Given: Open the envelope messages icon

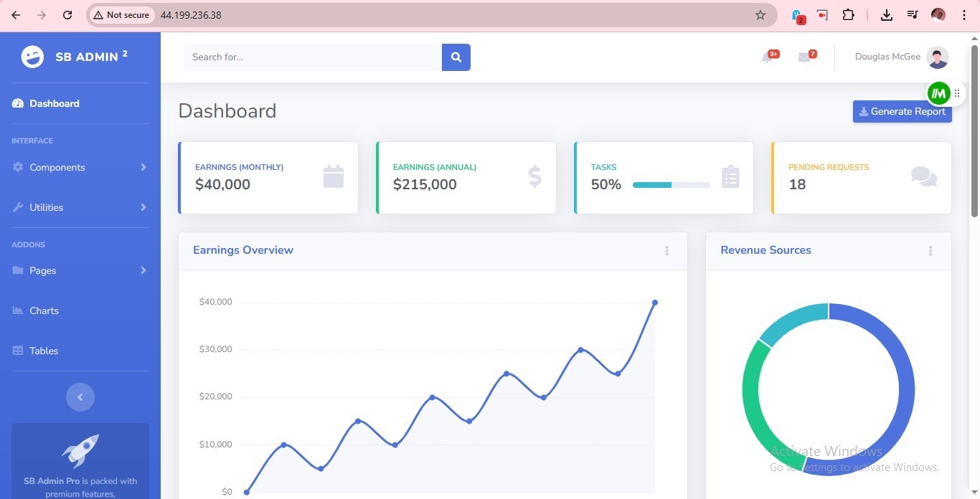Looking at the screenshot, I should pos(804,57).
